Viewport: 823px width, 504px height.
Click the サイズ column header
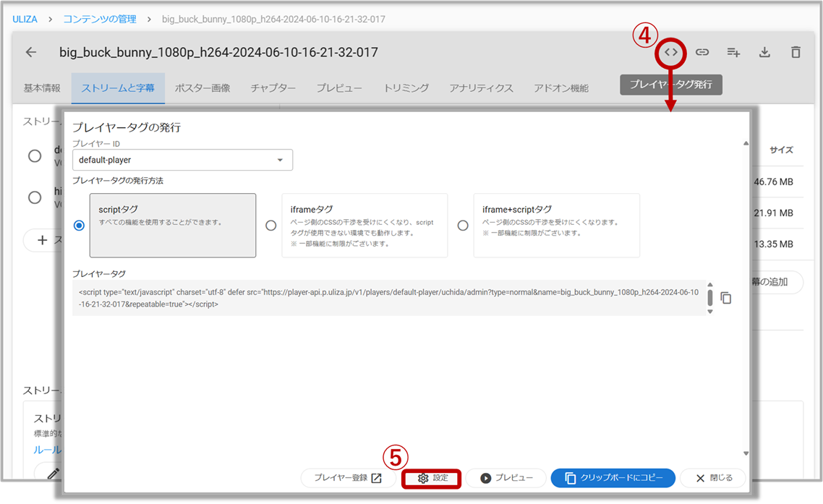tap(781, 150)
